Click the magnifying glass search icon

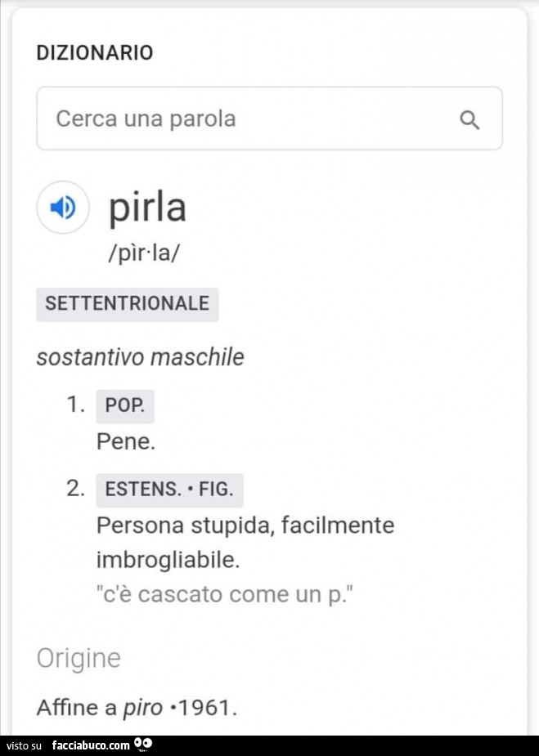[x=469, y=120]
